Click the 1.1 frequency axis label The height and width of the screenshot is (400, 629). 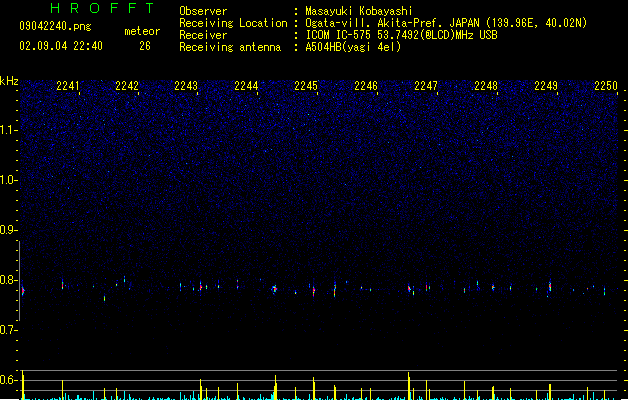click(8, 130)
